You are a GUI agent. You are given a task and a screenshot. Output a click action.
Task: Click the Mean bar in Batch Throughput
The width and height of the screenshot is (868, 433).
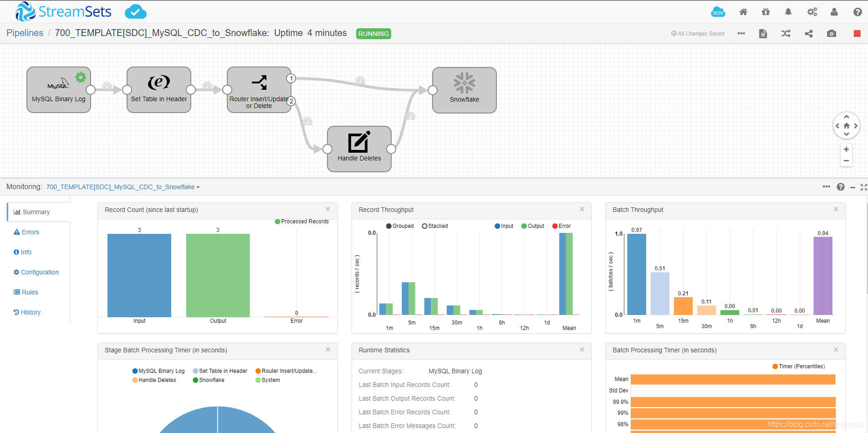point(823,276)
